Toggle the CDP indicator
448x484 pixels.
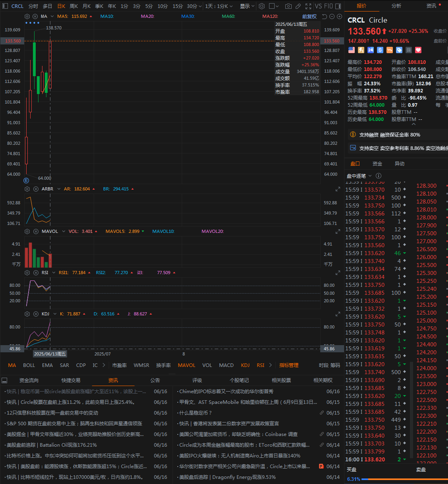pos(81,365)
